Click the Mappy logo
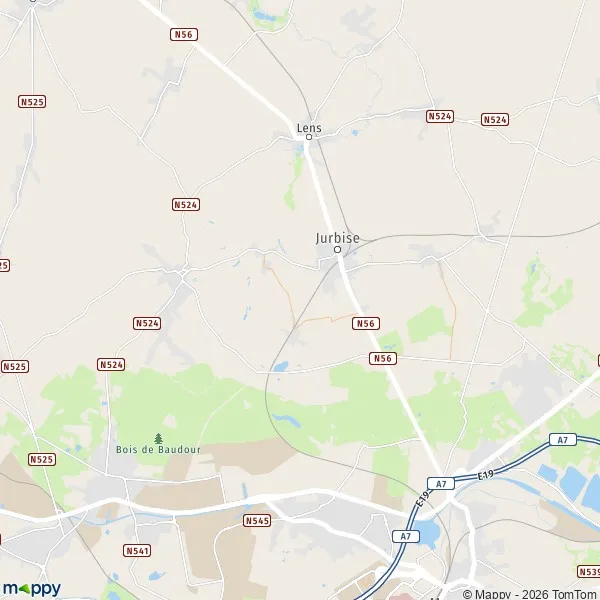The height and width of the screenshot is (600, 600). tap(32, 589)
